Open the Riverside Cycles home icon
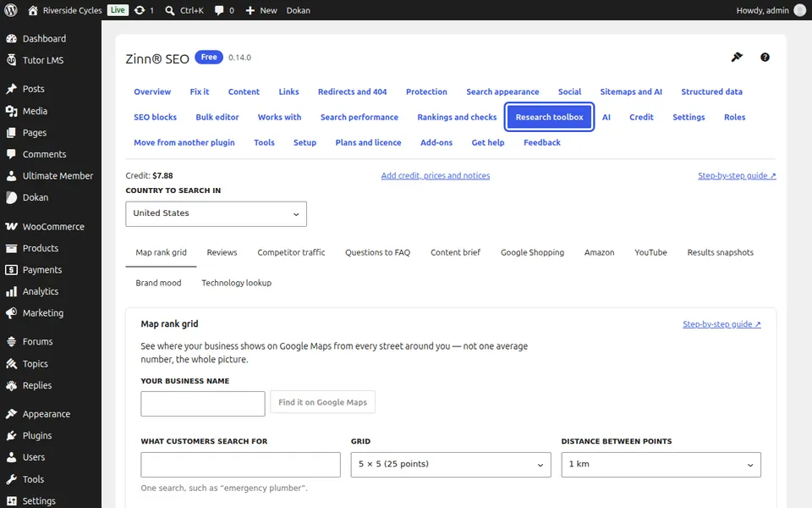 (33, 10)
